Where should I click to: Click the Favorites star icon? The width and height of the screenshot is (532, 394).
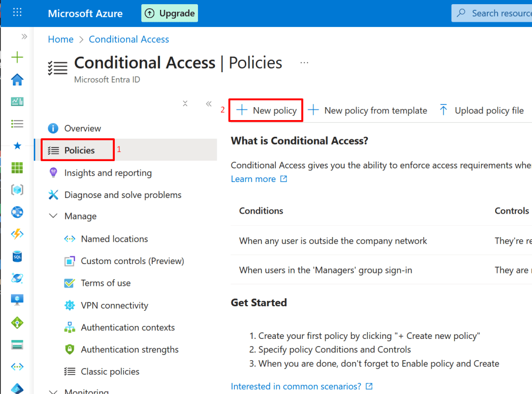pyautogui.click(x=17, y=146)
